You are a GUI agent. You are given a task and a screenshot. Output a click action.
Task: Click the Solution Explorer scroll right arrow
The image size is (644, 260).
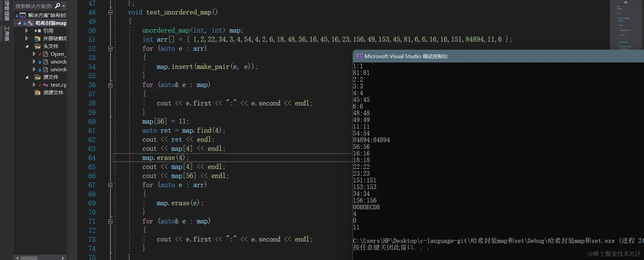point(63,258)
